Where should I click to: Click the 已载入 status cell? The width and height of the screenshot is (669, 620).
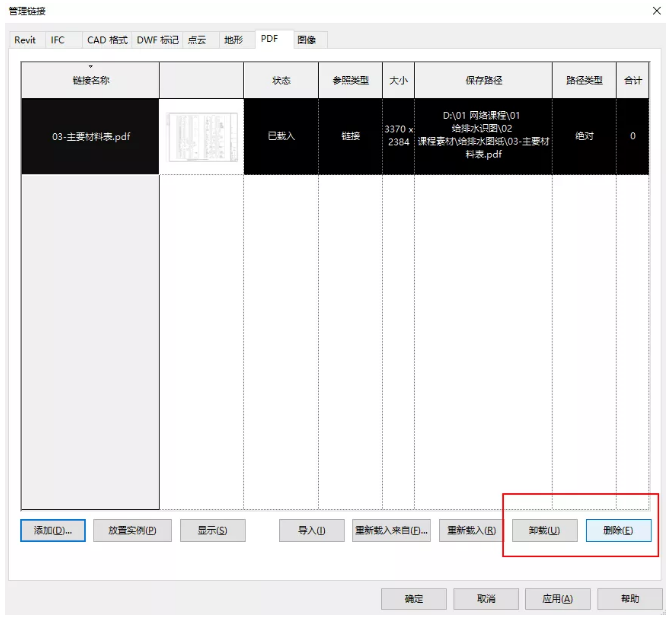tap(281, 136)
